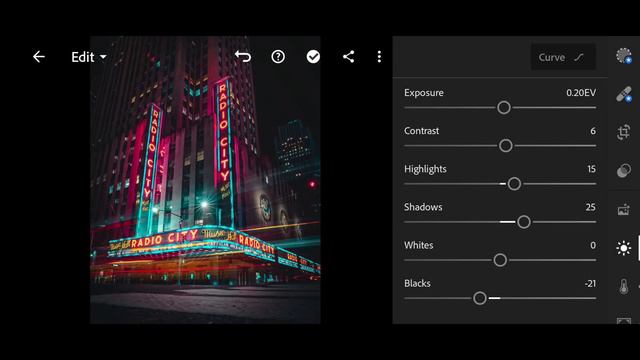Click the Exposure slider handle

(504, 107)
